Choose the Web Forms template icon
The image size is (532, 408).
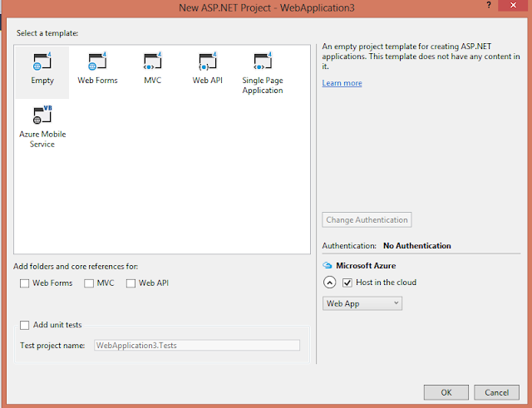(97, 61)
